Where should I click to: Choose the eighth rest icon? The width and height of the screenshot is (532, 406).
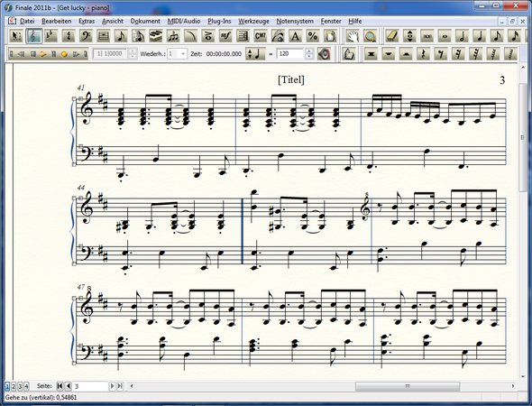click(441, 54)
